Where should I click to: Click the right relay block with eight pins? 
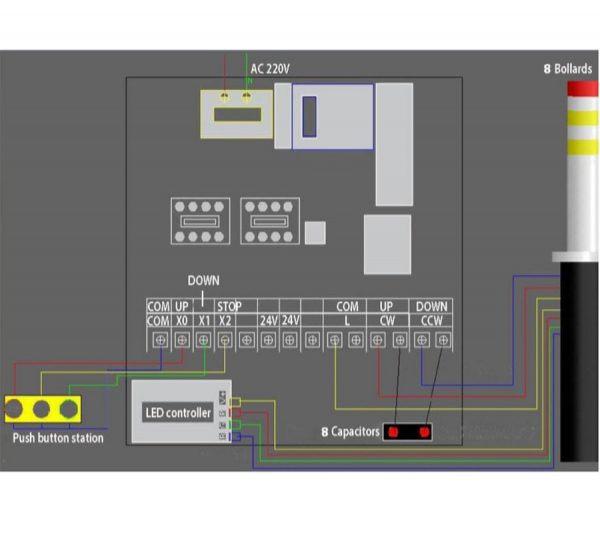[x=270, y=221]
